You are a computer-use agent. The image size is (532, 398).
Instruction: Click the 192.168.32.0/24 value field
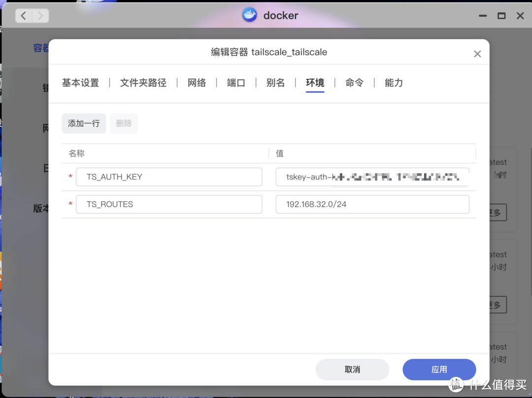(372, 204)
